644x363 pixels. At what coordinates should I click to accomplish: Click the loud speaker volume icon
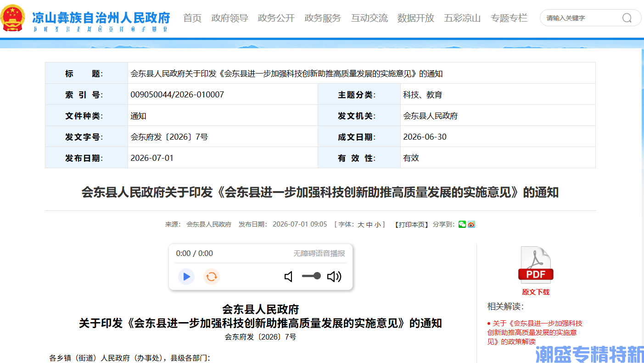pyautogui.click(x=334, y=277)
